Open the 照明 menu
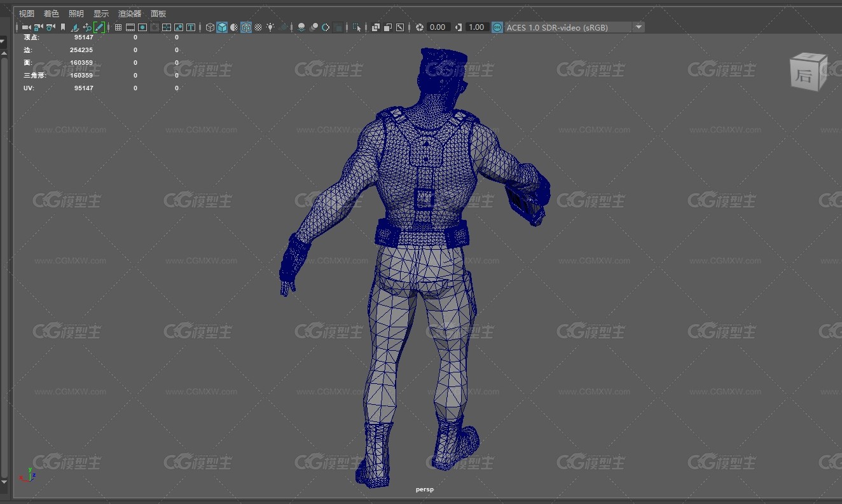Image resolution: width=842 pixels, height=504 pixels. point(76,13)
